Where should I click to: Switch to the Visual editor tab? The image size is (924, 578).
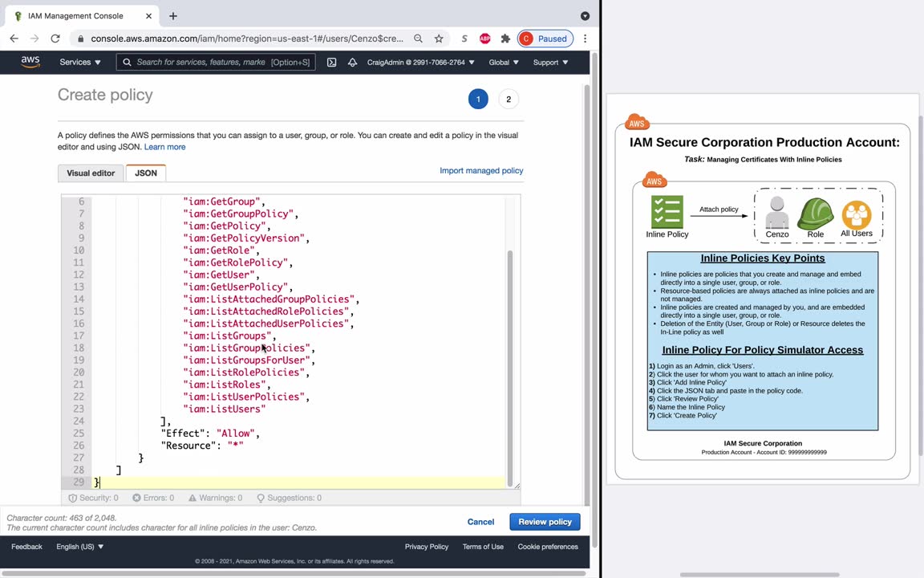pos(91,173)
